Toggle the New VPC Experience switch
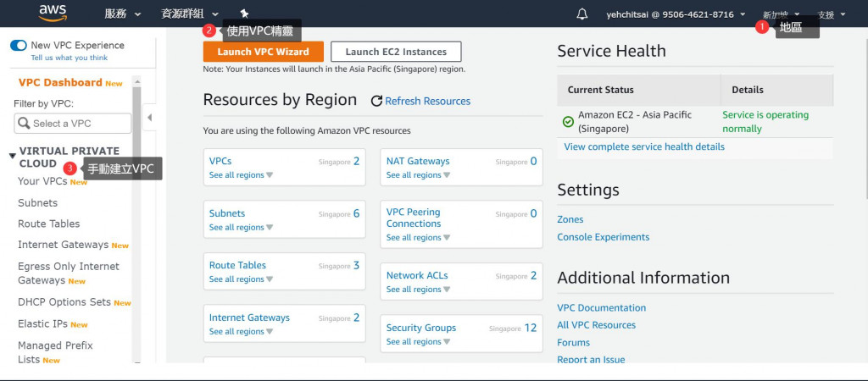 click(x=18, y=45)
